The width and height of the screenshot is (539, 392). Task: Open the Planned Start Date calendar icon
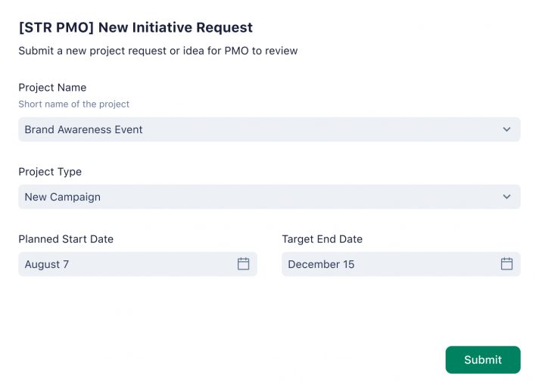[x=243, y=264]
